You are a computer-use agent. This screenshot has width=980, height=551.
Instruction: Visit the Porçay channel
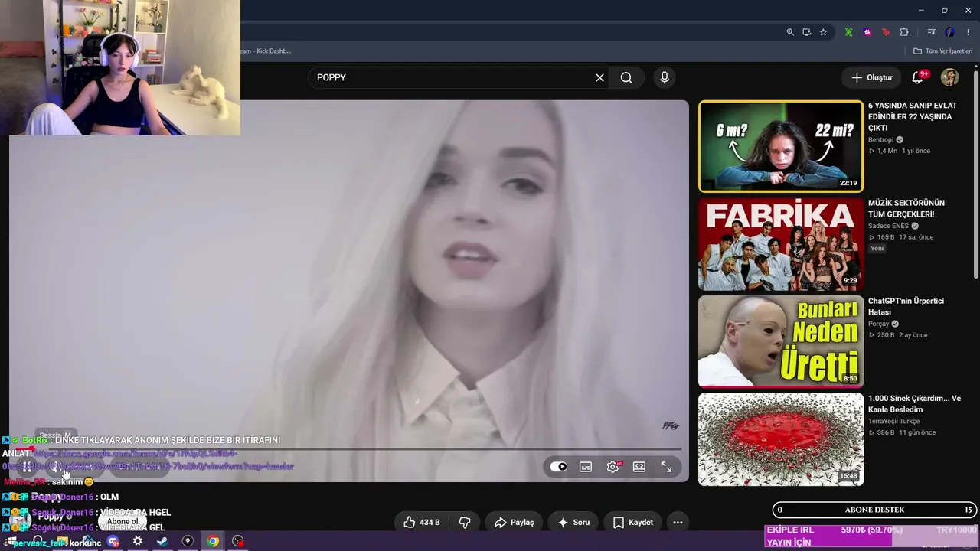coord(879,324)
